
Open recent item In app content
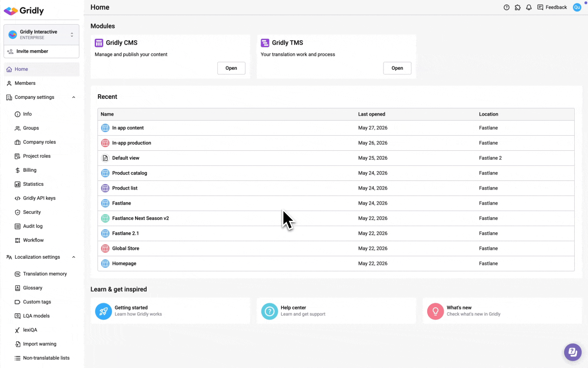[x=128, y=128]
